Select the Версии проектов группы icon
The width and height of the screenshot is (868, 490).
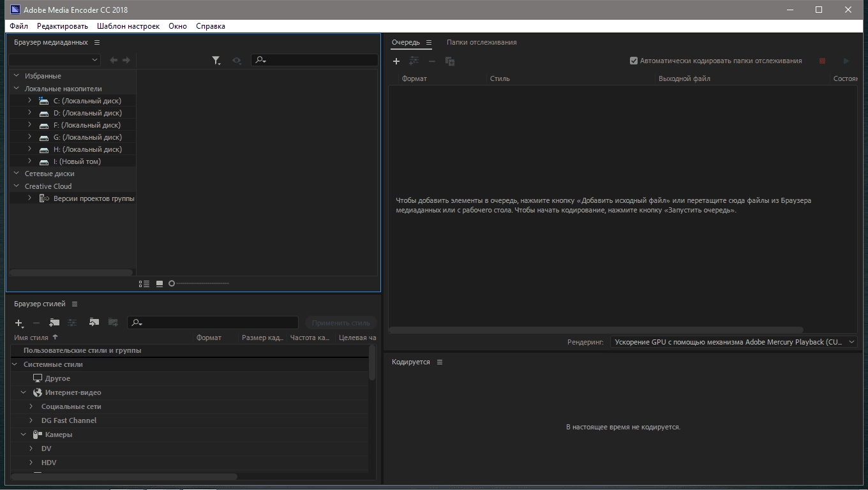[44, 198]
